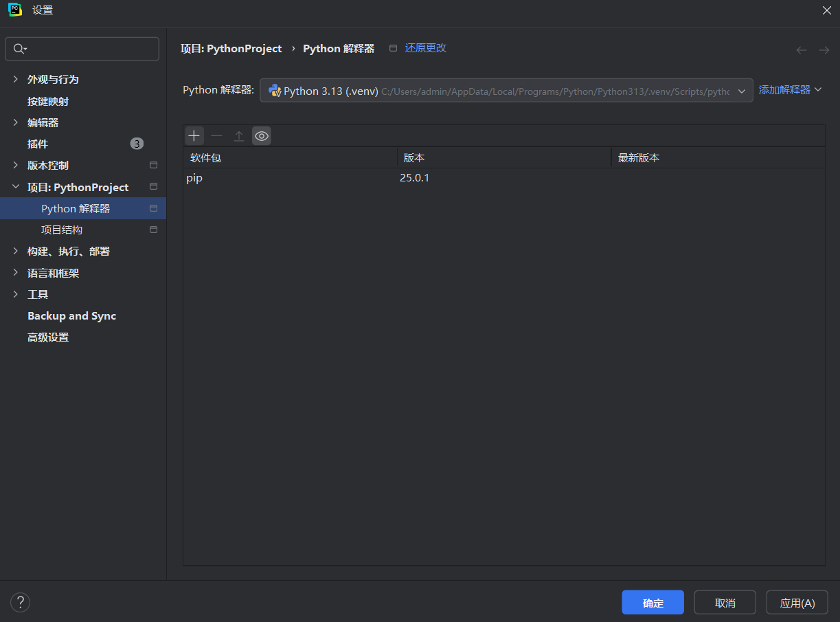Click the add package plus icon
The width and height of the screenshot is (840, 622).
194,136
